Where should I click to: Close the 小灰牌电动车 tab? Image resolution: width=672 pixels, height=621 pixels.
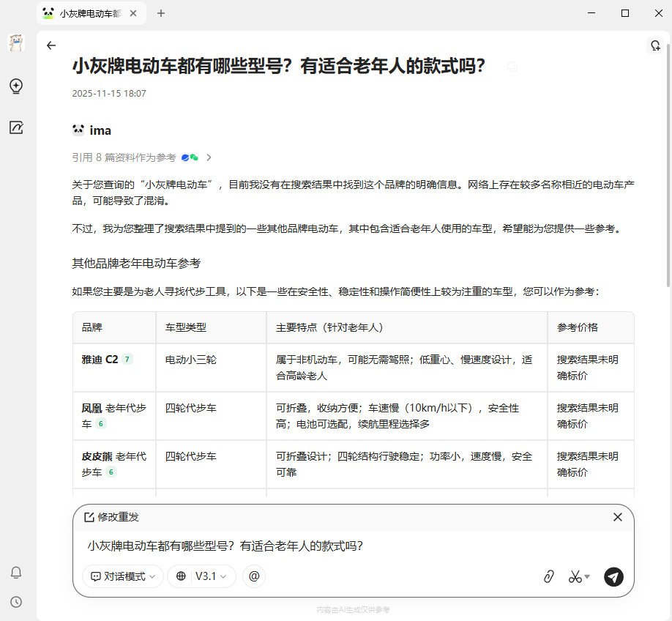[133, 13]
